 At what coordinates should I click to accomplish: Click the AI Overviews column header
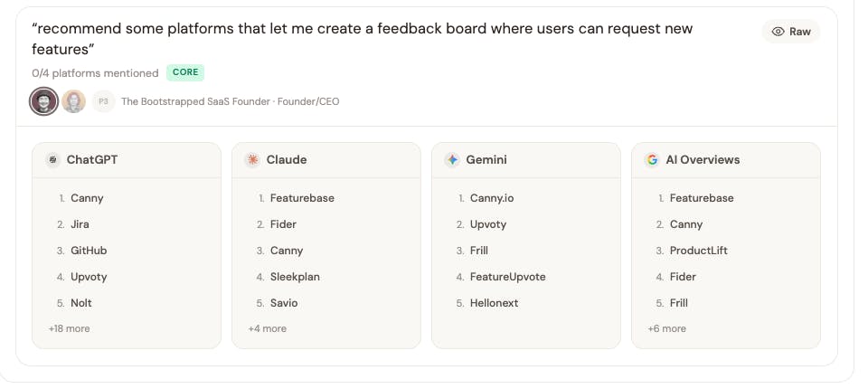[x=703, y=160]
